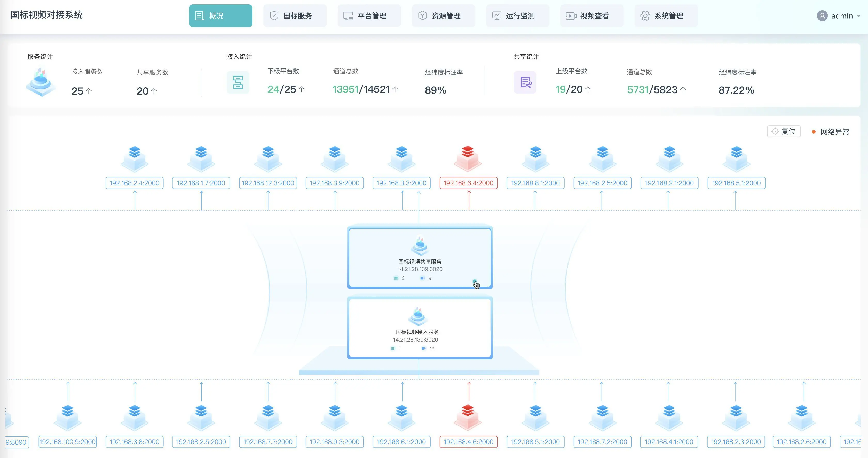Click red server icon above 192.168.6.4:2000
The height and width of the screenshot is (458, 868).
coord(468,158)
